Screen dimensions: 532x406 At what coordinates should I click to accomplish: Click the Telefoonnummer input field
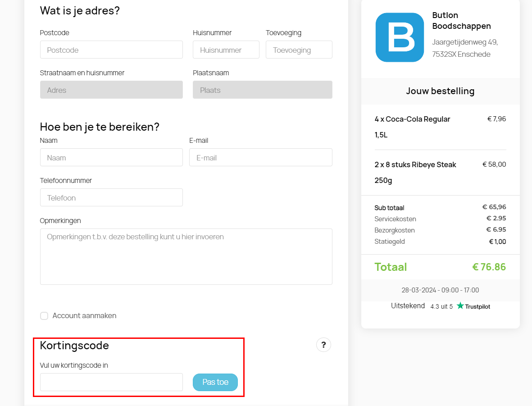(111, 197)
